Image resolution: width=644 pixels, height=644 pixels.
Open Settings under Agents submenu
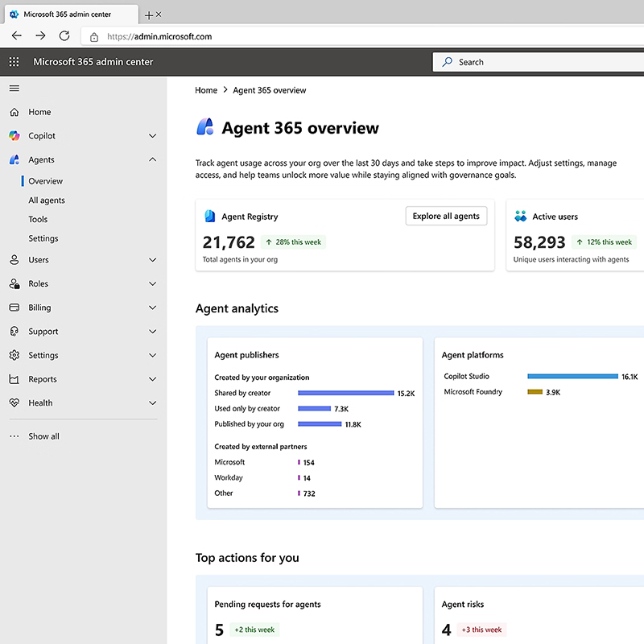click(43, 238)
